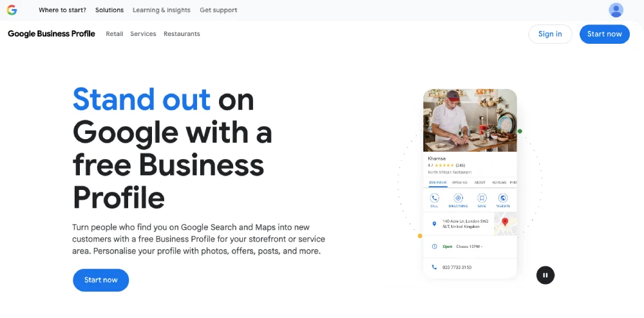Viewport: 644px width, 318px height.
Task: Click the map thumbnail with red pin
Action: point(505,223)
